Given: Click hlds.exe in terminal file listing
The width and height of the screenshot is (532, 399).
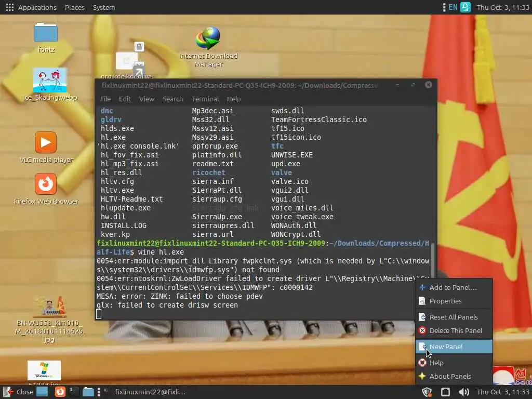Looking at the screenshot, I should (117, 128).
